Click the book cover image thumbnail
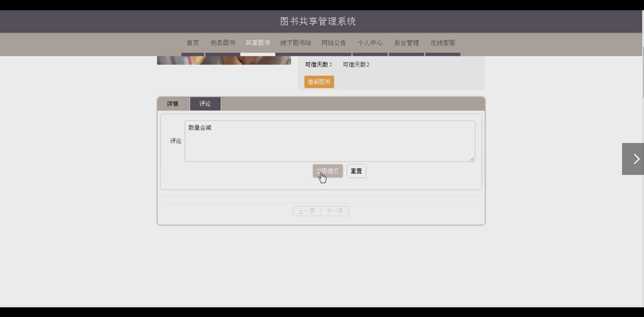 pos(224,60)
